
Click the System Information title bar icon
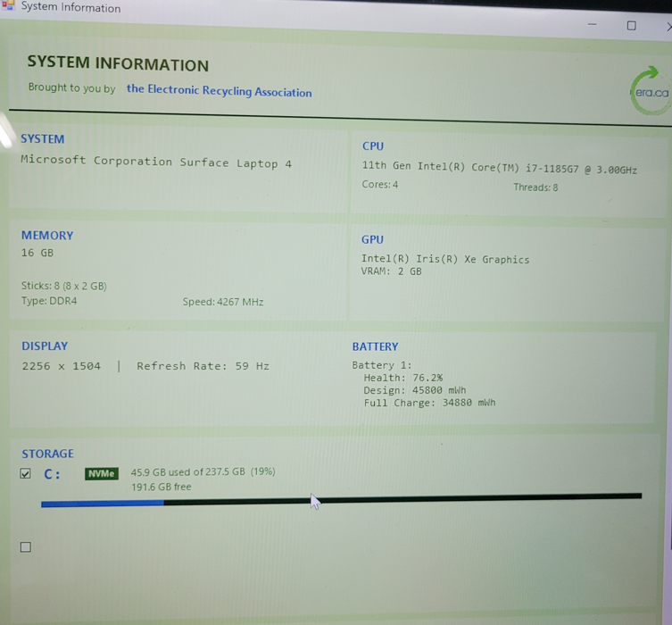coord(8,5)
